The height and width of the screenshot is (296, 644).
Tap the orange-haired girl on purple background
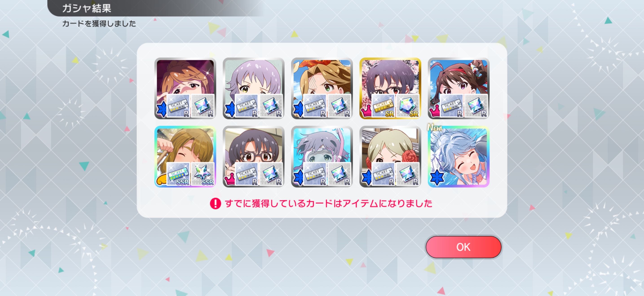pyautogui.click(x=185, y=88)
